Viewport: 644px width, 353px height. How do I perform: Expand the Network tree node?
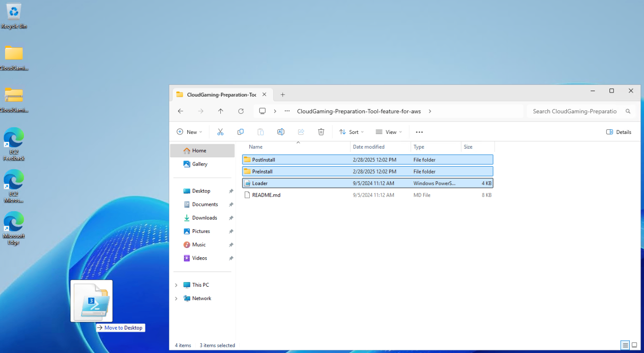[176, 299]
